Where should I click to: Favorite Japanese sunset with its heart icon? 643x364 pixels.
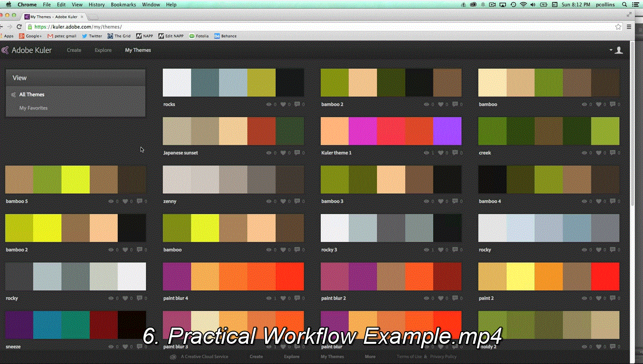(x=283, y=153)
